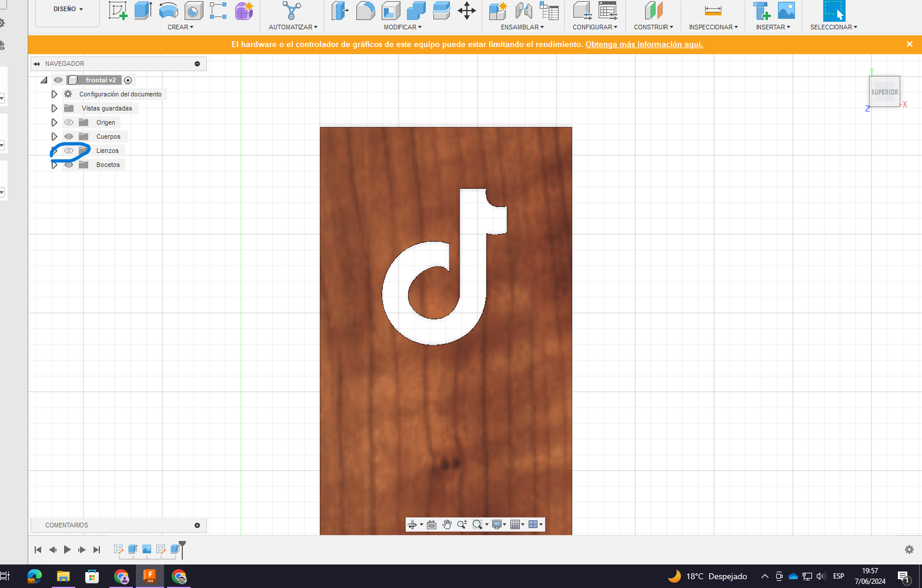Select the Measure ruler tool
The height and width of the screenshot is (588, 922).
click(713, 11)
